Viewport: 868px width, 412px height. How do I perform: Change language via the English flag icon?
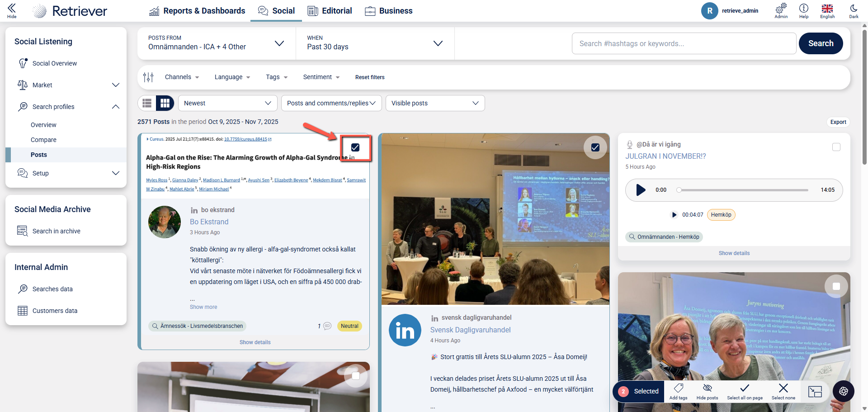(827, 10)
